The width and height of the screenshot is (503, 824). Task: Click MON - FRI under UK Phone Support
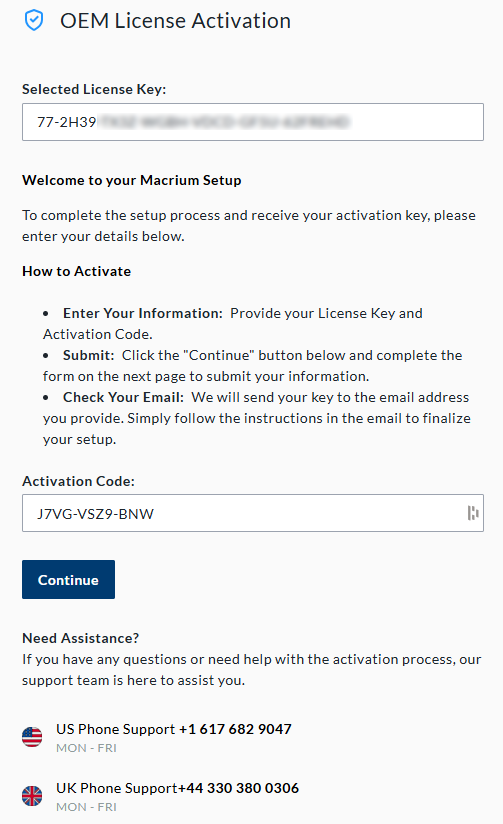(86, 807)
